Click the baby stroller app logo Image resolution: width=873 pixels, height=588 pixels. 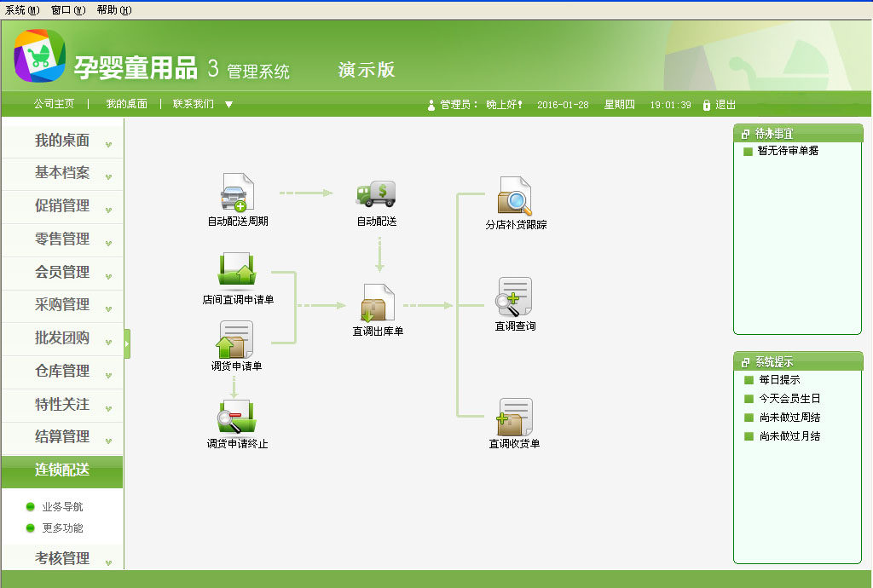(39, 55)
